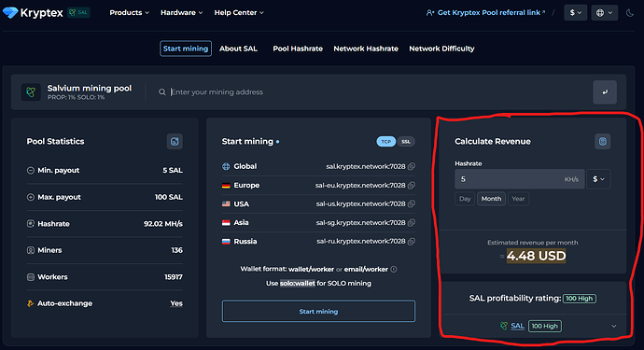Submit address with the enter-arrow button
Screen dimensions: 644x350
[605, 92]
